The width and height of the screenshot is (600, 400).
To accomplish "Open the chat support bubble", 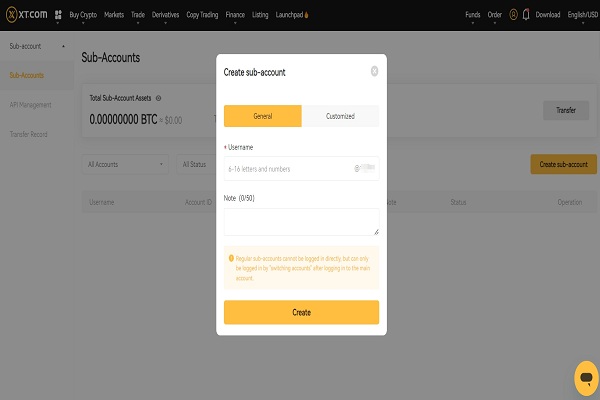I will point(586,378).
